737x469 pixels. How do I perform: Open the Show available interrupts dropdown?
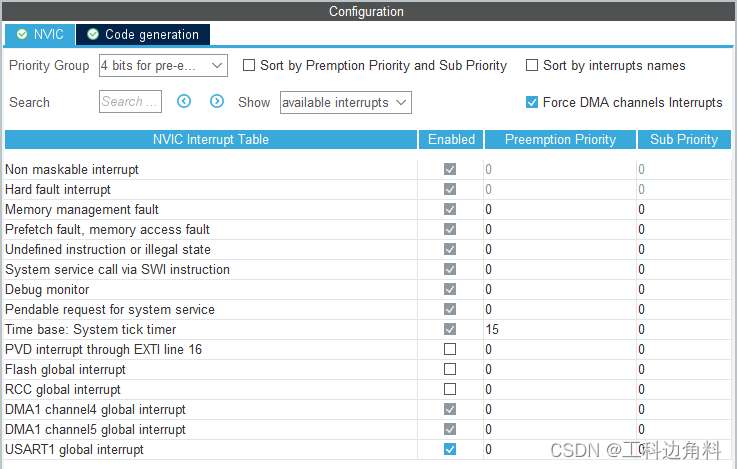click(x=345, y=102)
